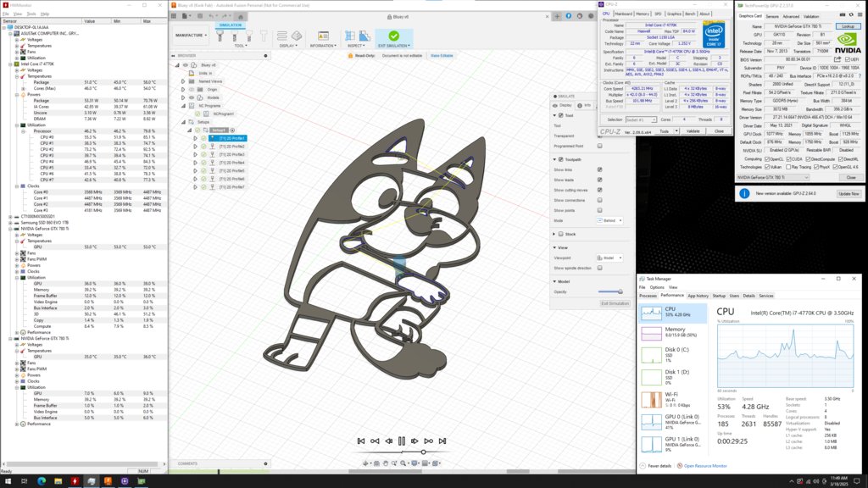Viewport: 868px width, 488px height.
Task: Expand the Origin node in browser
Action: tap(183, 89)
